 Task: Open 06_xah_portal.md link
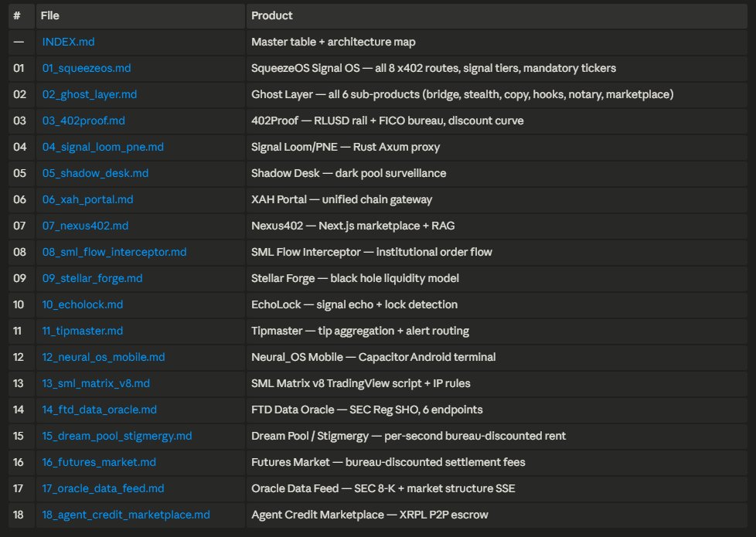point(87,199)
